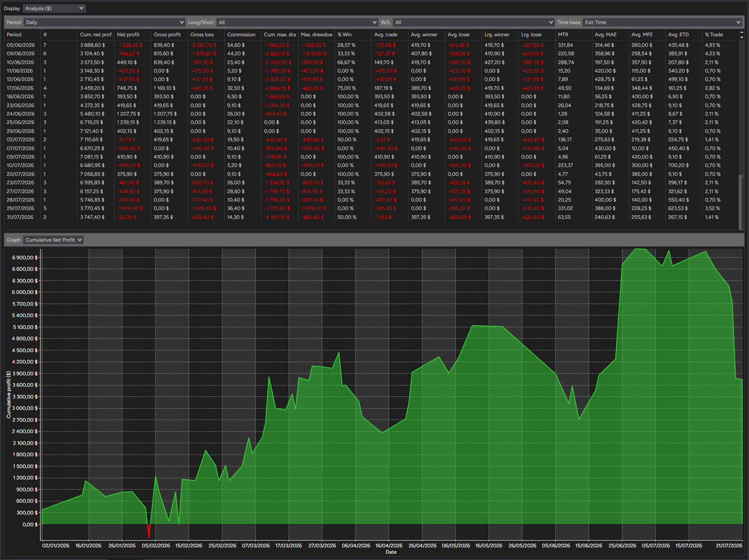Open the Graph Cumulative Net Profit dropdown
Viewport: 749px width, 560px height.
tap(54, 240)
